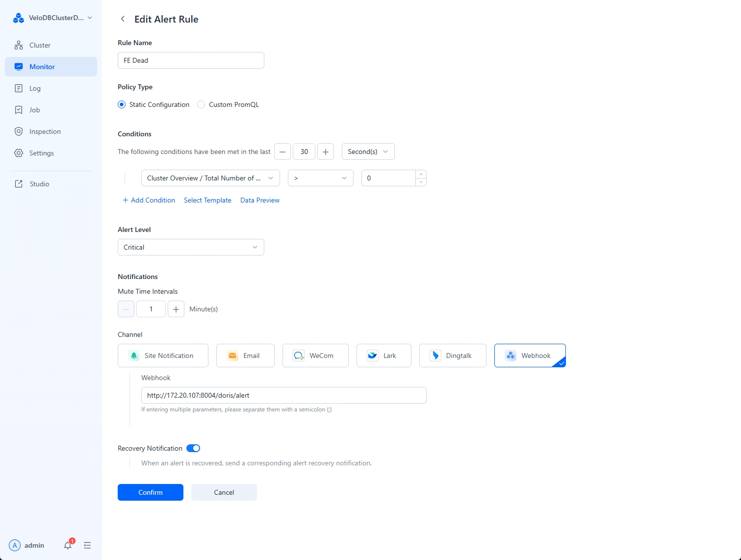
Task: Open Settings from the sidebar
Action: pos(41,153)
